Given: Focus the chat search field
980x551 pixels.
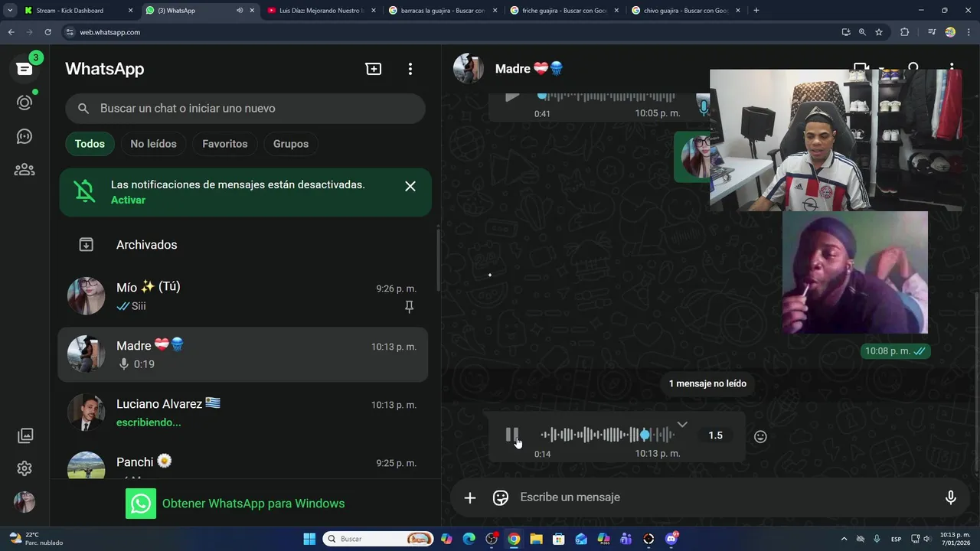Looking at the screenshot, I should pyautogui.click(x=245, y=109).
